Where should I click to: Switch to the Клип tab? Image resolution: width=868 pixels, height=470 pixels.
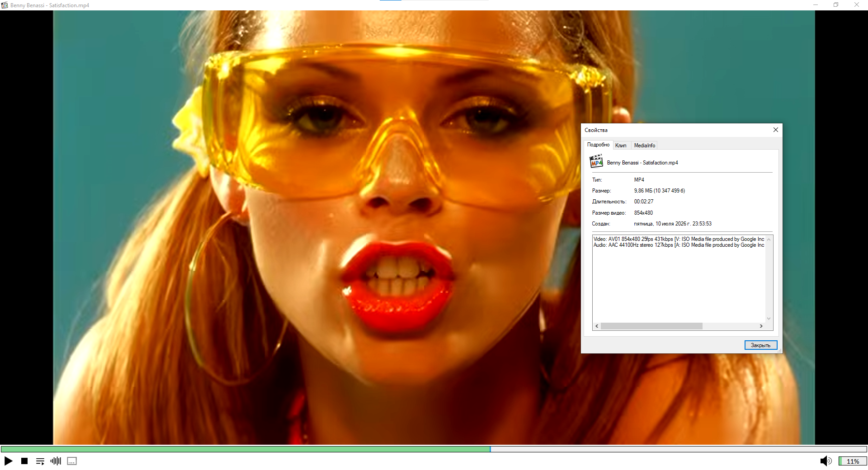click(x=621, y=146)
